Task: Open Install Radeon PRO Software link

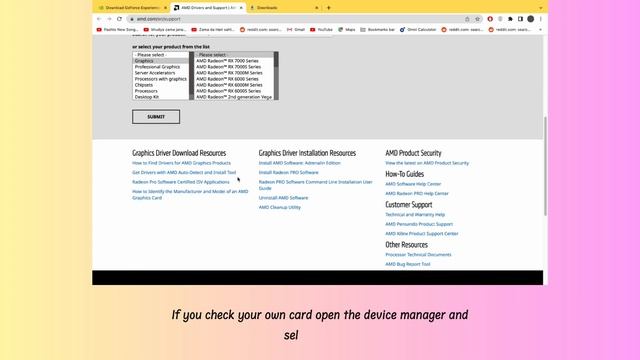Action: coord(289,172)
